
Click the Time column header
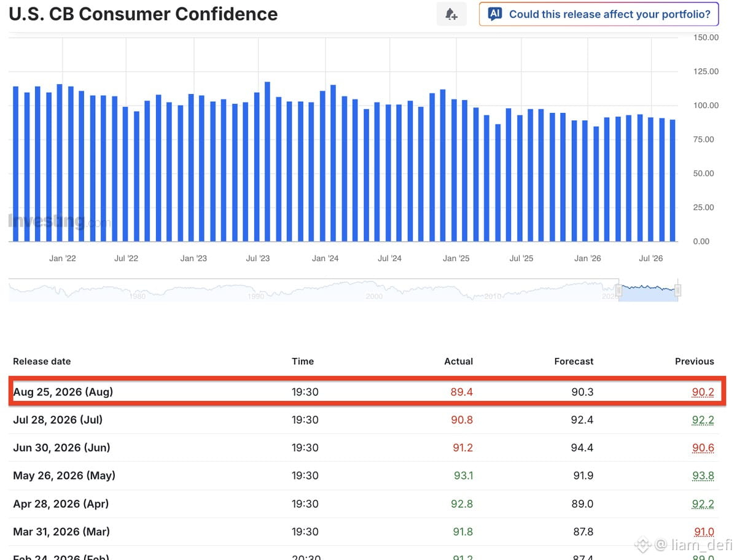tap(303, 361)
